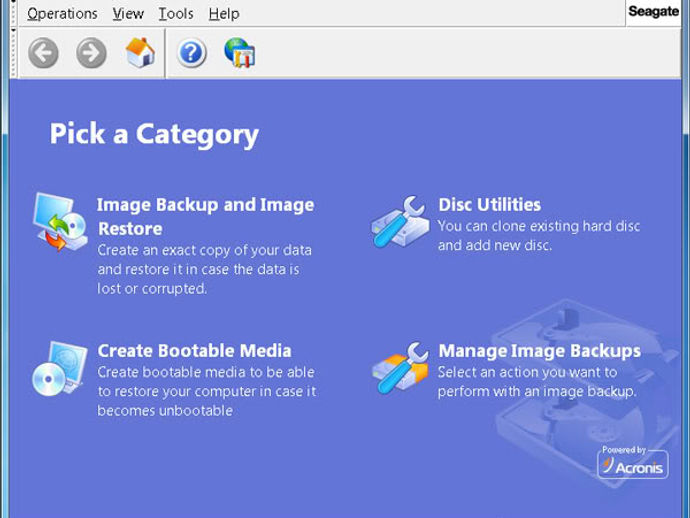
Task: Click the Powered by Acronis logo
Action: pos(633,462)
